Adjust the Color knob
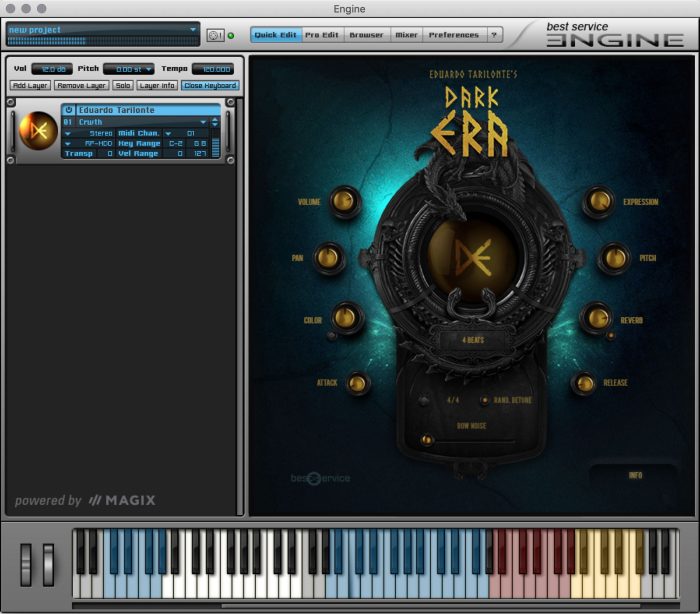Screen dimensions: 700x614 345,317
